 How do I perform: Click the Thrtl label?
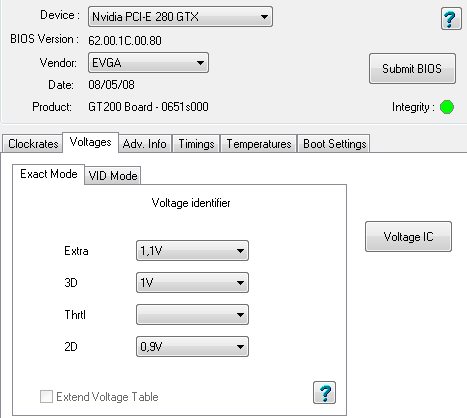(75, 314)
